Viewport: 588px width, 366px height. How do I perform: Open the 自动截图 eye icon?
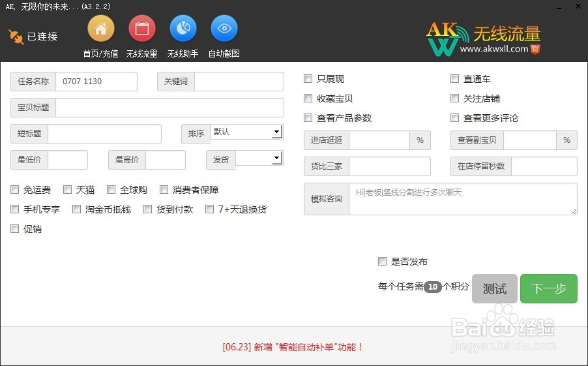(x=224, y=29)
